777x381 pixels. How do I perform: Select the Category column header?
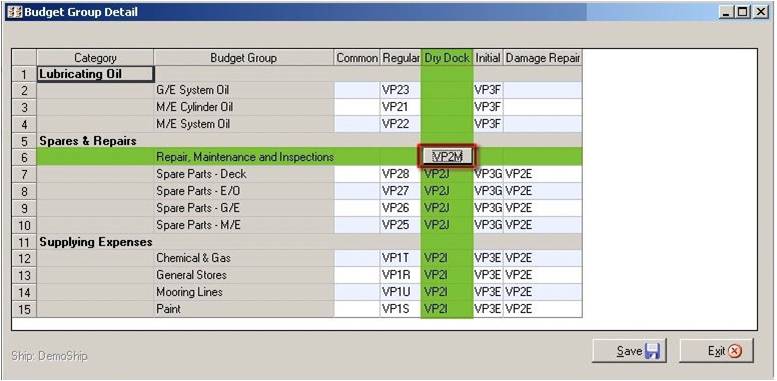[95, 58]
